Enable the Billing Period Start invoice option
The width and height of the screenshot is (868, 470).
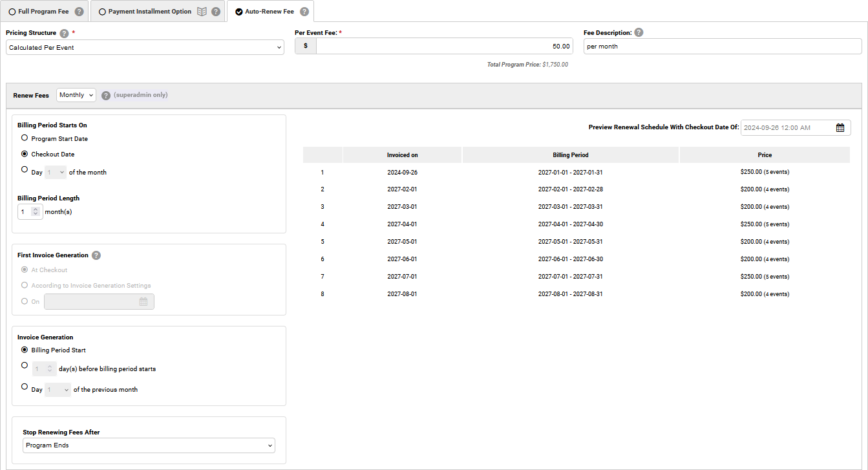tap(25, 350)
